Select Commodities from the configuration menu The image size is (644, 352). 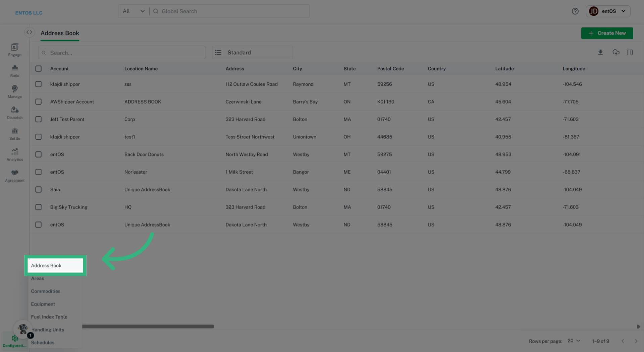(x=46, y=291)
